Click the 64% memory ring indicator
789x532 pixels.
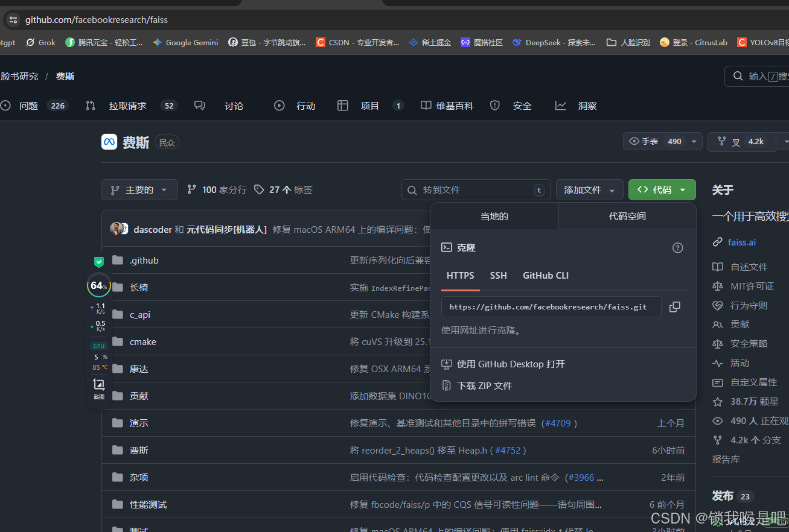pos(98,286)
